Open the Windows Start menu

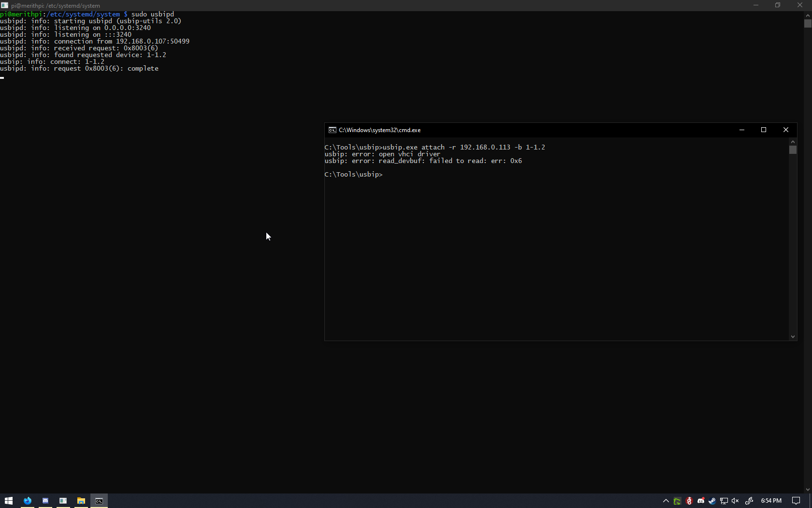point(8,501)
